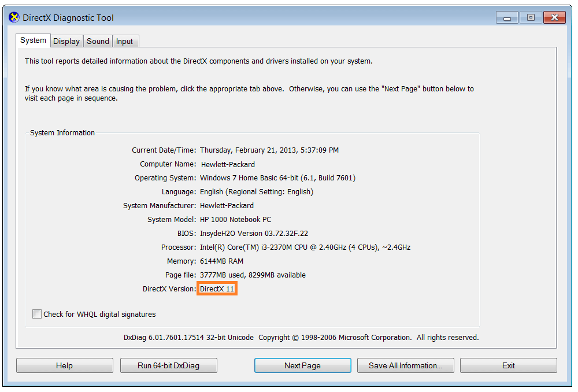The image size is (578, 392).
Task: Click the Computer Name value 'Hewlett-Packard'
Action: click(x=228, y=164)
